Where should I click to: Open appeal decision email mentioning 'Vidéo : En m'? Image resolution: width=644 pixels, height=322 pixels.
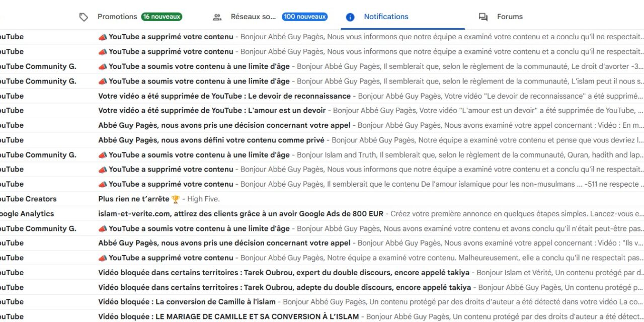(322, 125)
